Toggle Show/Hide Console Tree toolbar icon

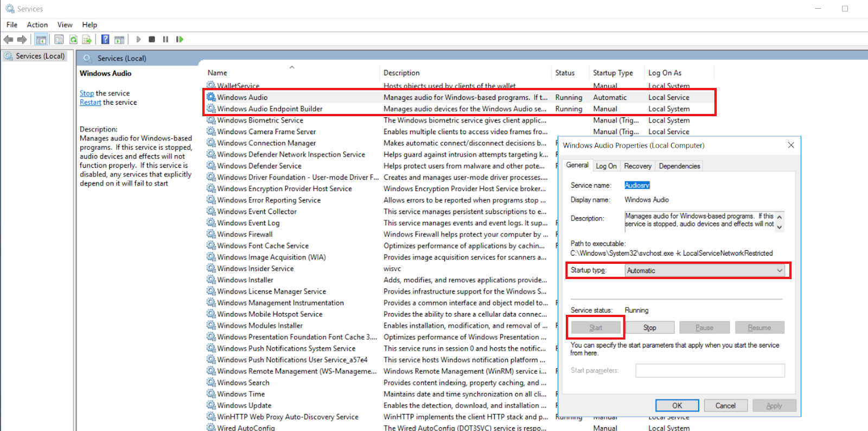click(41, 39)
